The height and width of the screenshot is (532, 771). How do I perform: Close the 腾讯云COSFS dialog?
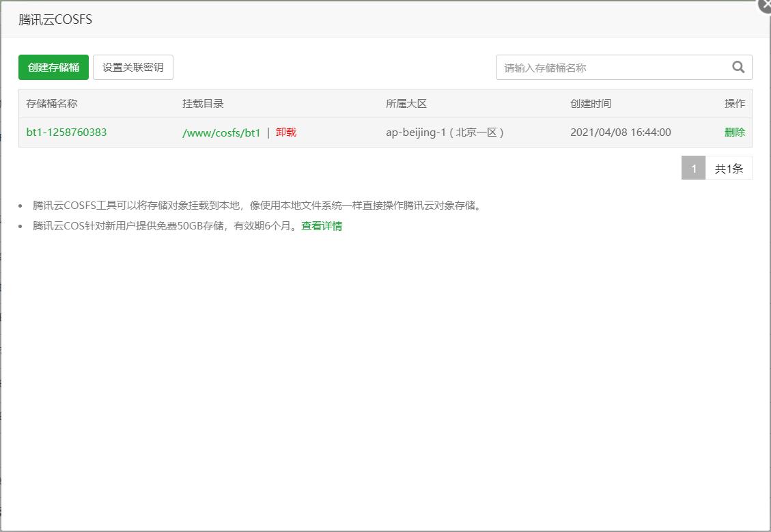click(x=766, y=6)
